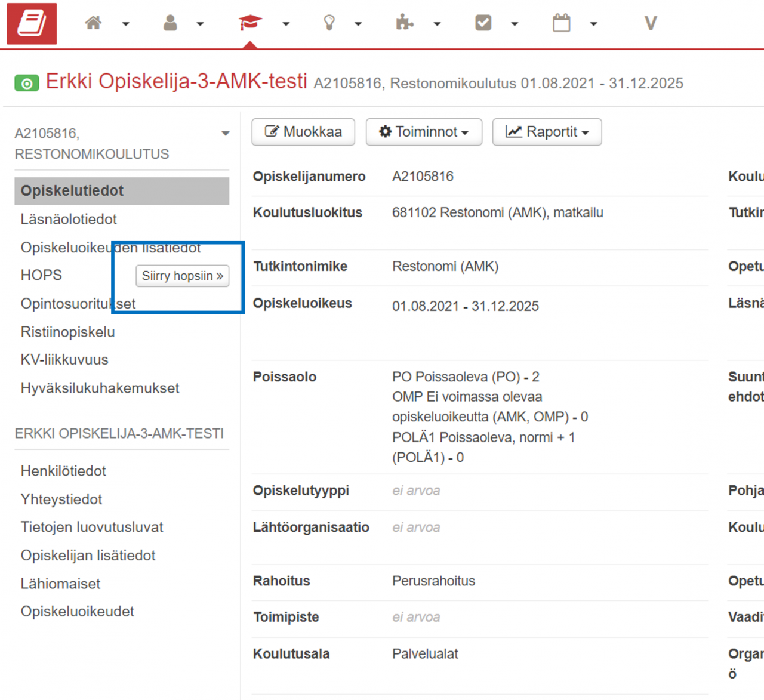Viewport: 764px width, 700px height.
Task: Click the Siirry hopsiin button
Action: tap(183, 276)
